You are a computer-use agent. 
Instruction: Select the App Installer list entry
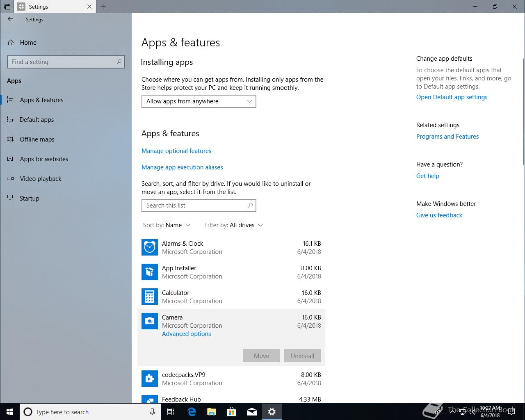click(231, 272)
